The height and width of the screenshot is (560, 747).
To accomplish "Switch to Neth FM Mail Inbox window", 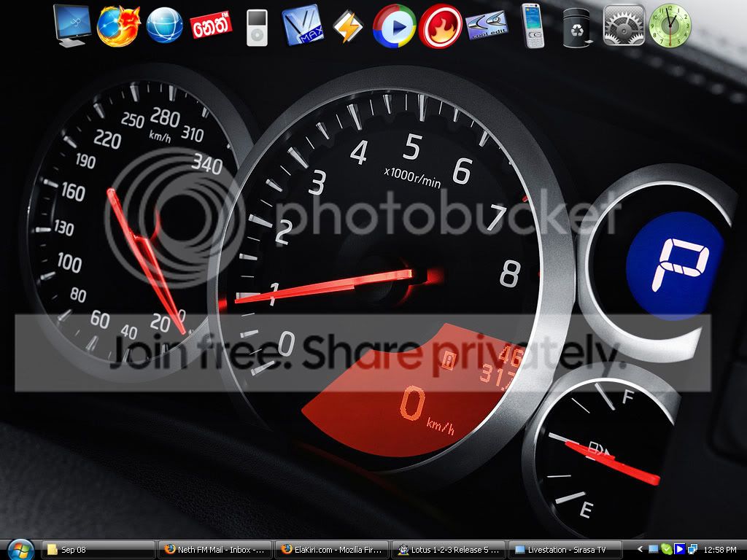I will point(214,550).
